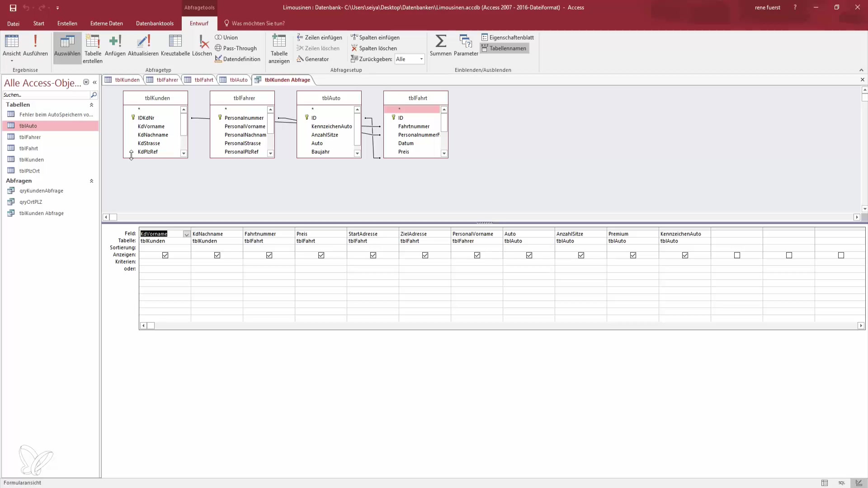Switch to SQL view in status bar
This screenshot has width=868, height=488.
(x=841, y=483)
